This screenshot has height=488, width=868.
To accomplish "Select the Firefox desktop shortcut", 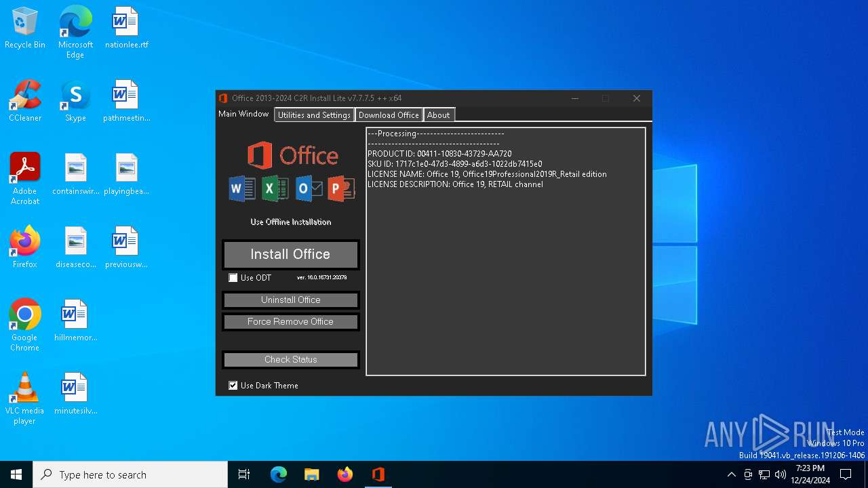I will (25, 248).
